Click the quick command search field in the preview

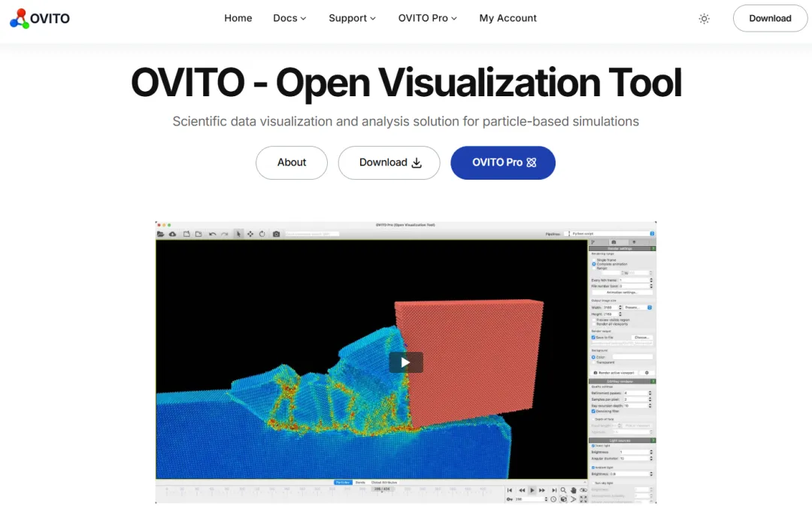(x=312, y=234)
